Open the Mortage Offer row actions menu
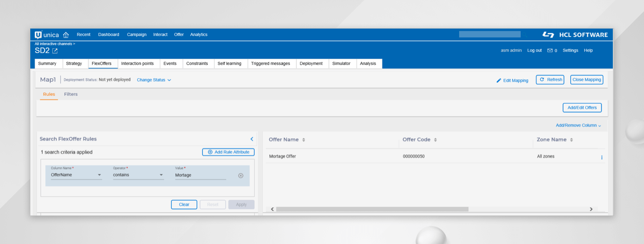 tap(602, 157)
